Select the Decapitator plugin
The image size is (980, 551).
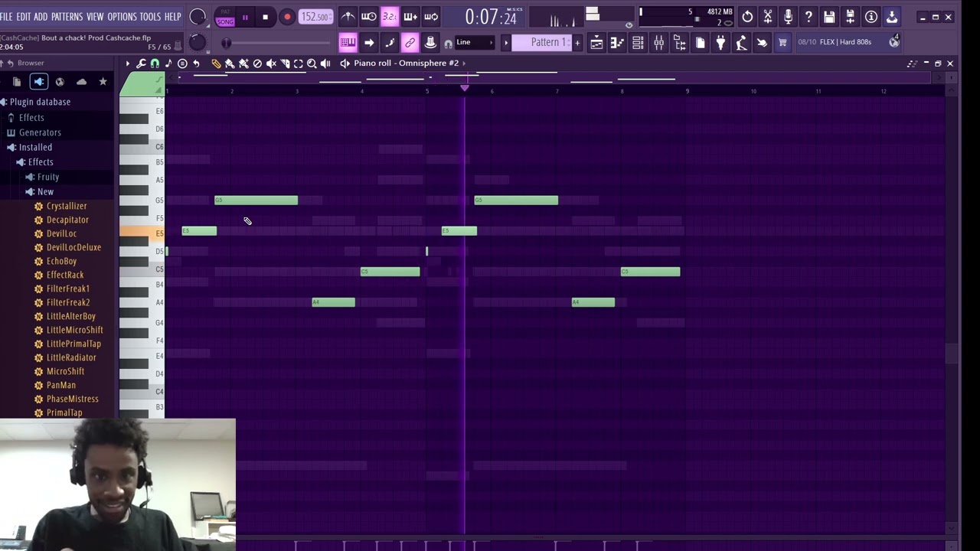point(67,220)
